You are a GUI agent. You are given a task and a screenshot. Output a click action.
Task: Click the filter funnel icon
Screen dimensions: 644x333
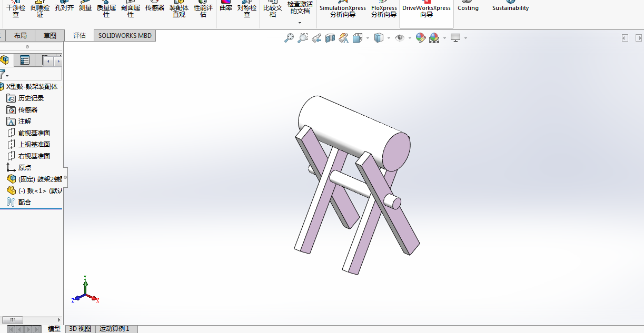[x=3, y=74]
